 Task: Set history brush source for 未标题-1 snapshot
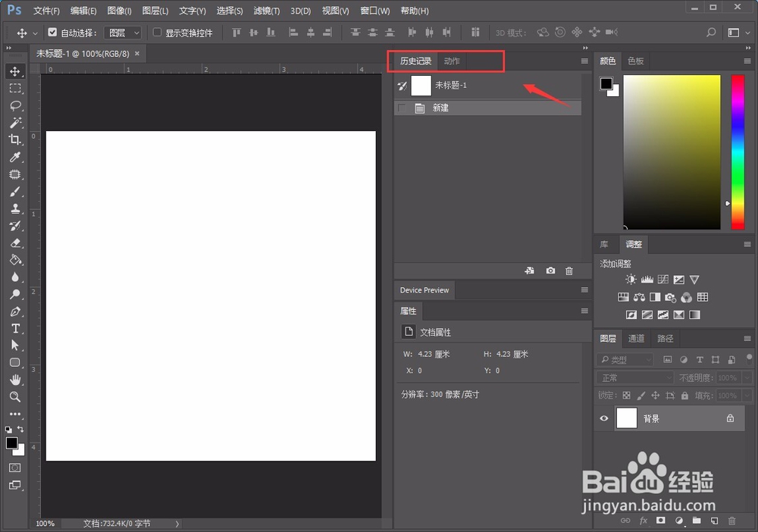pos(402,86)
